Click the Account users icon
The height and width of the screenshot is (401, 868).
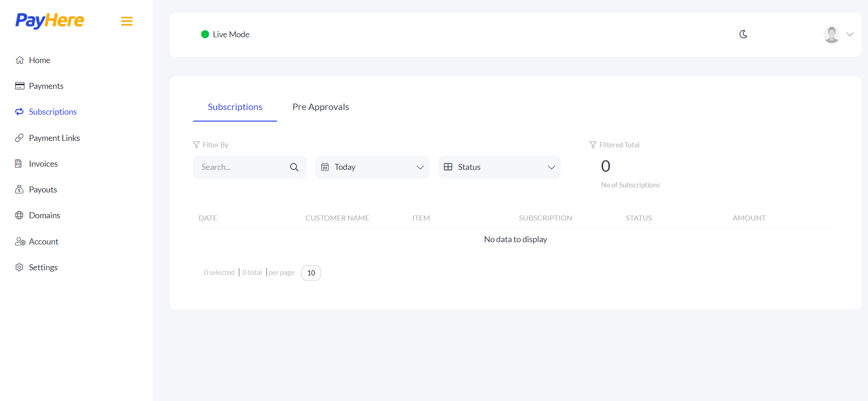20,242
